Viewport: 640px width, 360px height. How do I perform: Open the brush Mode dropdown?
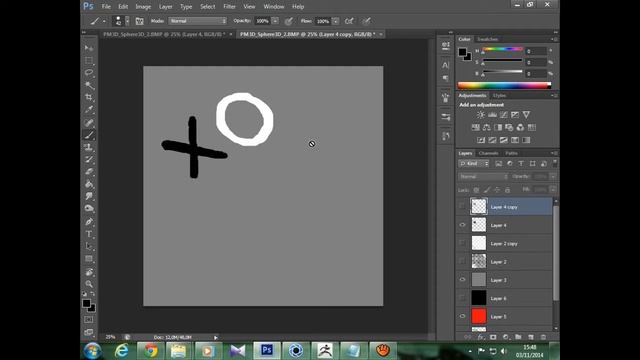click(198, 21)
